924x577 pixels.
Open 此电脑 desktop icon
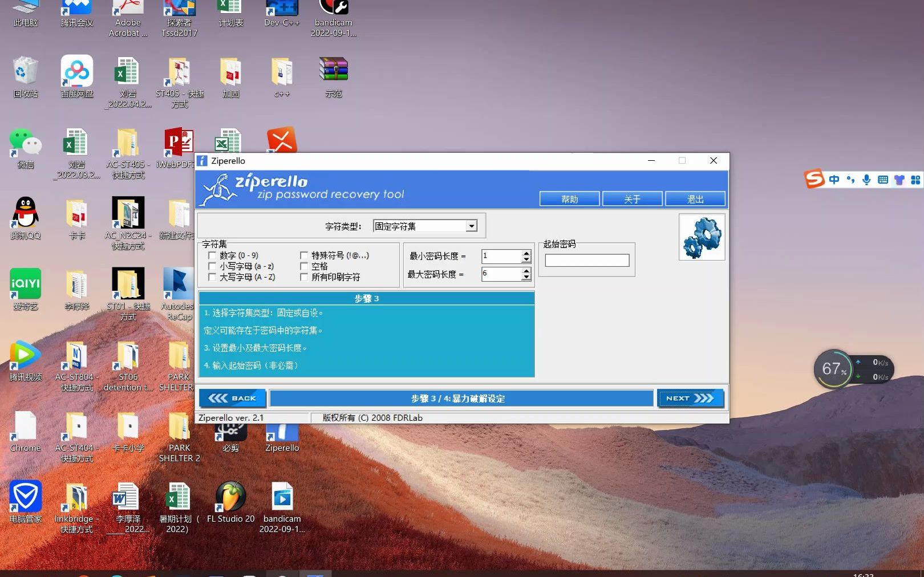25,15
